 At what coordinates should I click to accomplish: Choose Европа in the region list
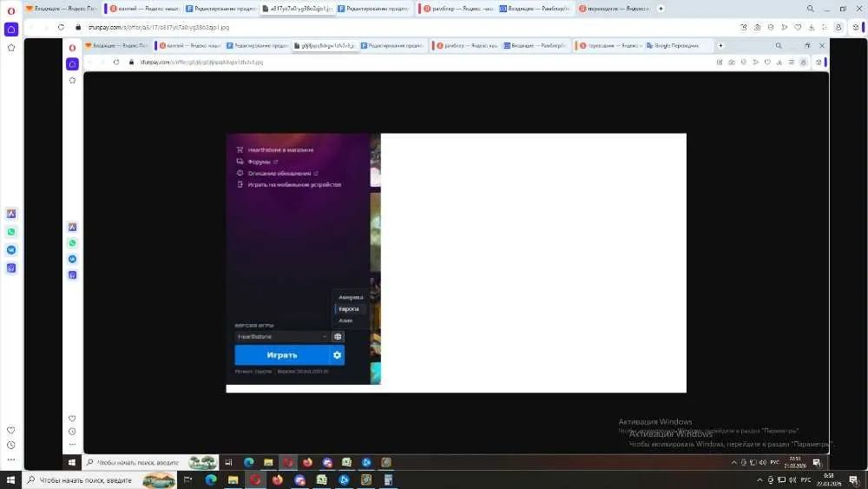pyautogui.click(x=349, y=309)
